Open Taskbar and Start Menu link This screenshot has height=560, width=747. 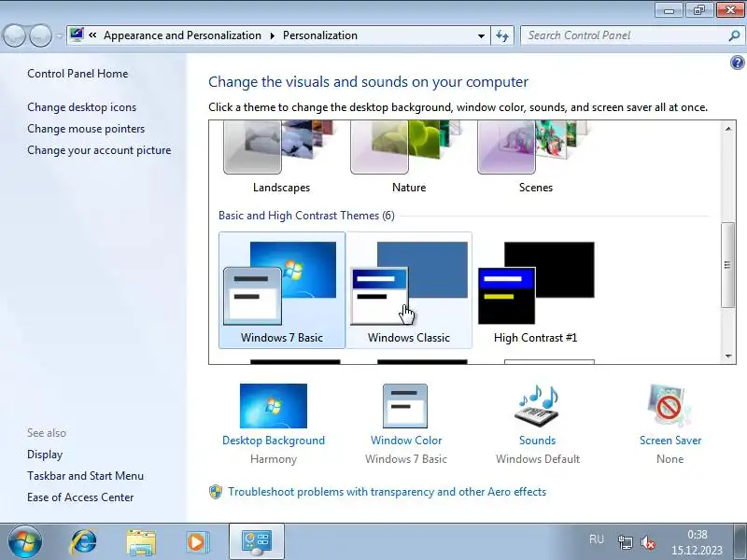pos(85,476)
